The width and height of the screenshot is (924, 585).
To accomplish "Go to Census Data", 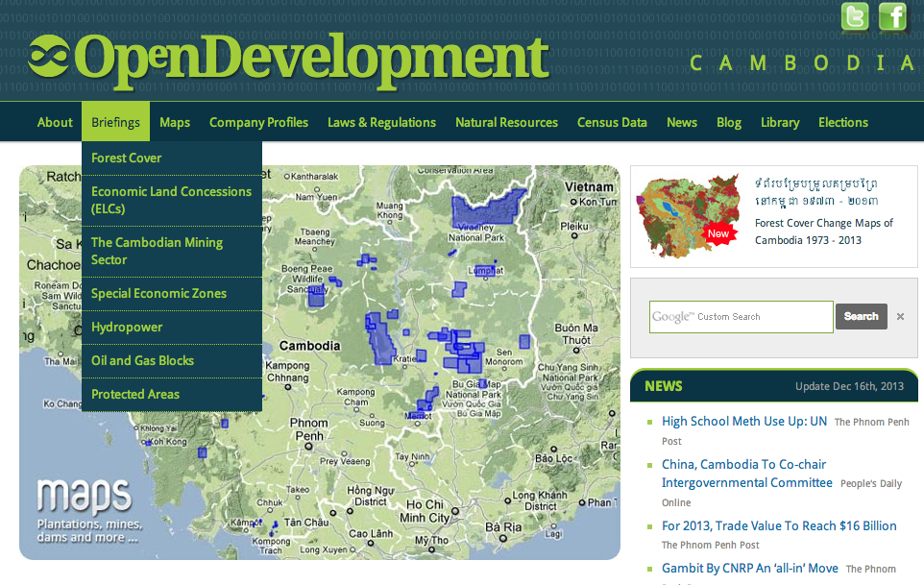I will click(x=612, y=123).
